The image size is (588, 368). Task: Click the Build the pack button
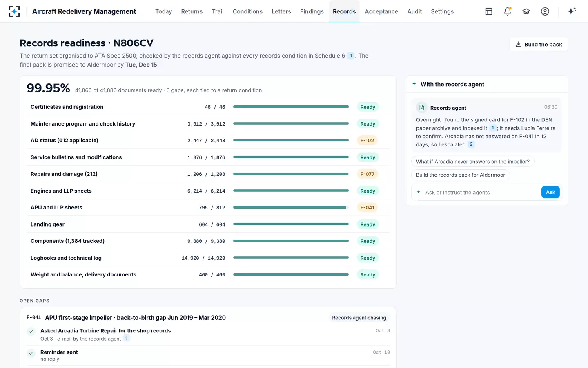539,44
